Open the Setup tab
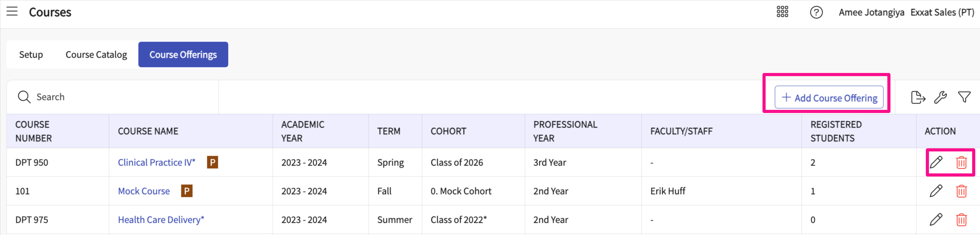This screenshot has height=235, width=980. click(31, 54)
